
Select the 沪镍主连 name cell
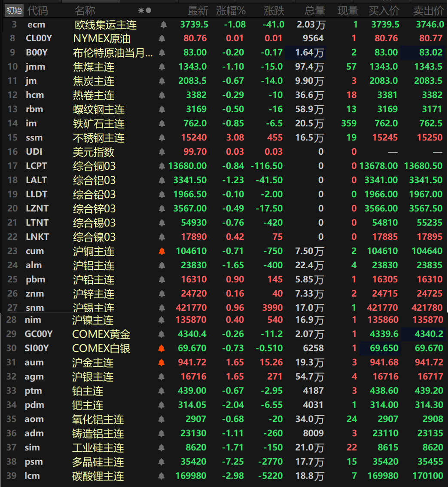point(93,320)
